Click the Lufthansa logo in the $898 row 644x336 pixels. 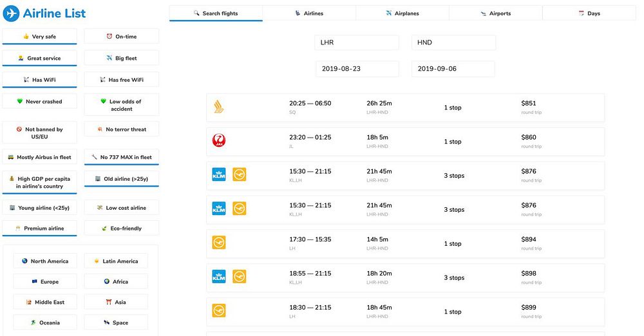pyautogui.click(x=240, y=276)
